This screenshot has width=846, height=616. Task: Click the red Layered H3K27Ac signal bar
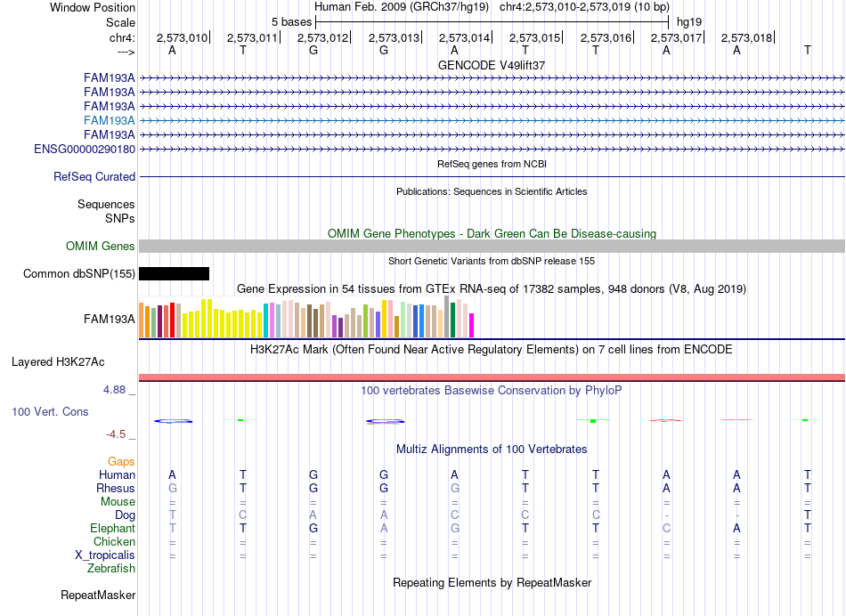(x=492, y=377)
